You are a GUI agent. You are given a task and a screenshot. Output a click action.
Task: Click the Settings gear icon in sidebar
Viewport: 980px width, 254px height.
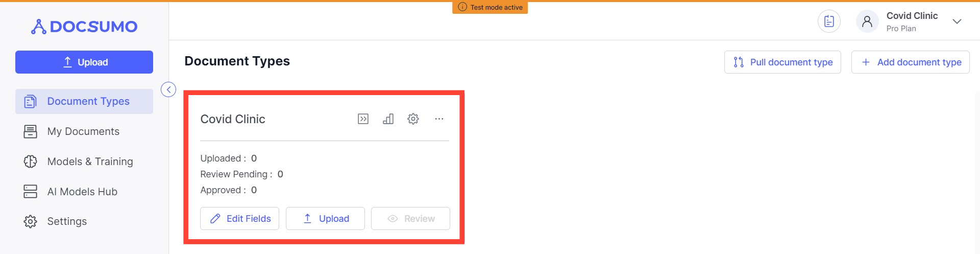point(30,221)
